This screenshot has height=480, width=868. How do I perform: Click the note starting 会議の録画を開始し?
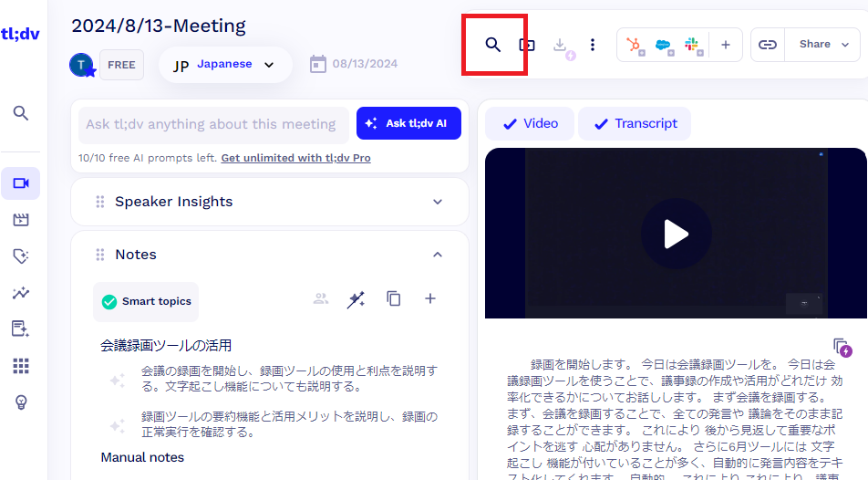click(289, 379)
